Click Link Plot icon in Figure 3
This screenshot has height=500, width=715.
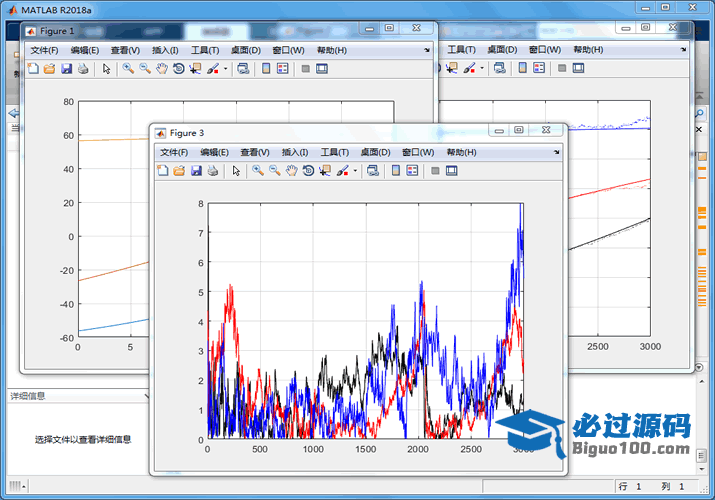coord(373,171)
